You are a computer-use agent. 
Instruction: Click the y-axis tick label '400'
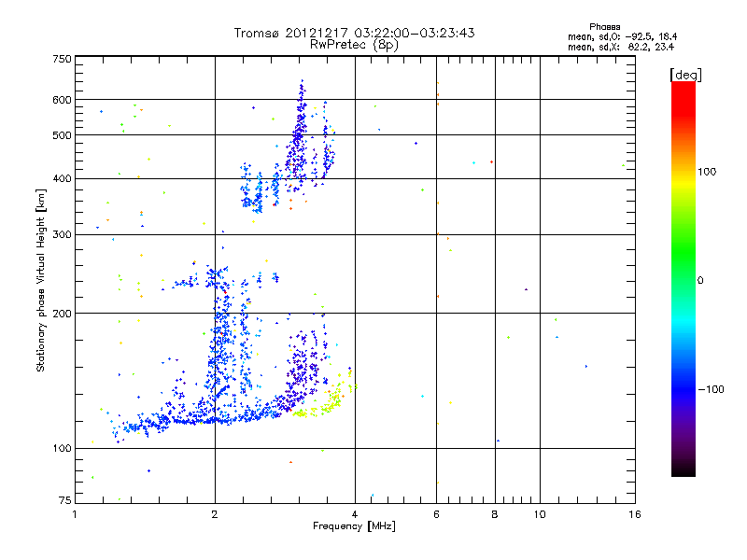click(x=62, y=179)
